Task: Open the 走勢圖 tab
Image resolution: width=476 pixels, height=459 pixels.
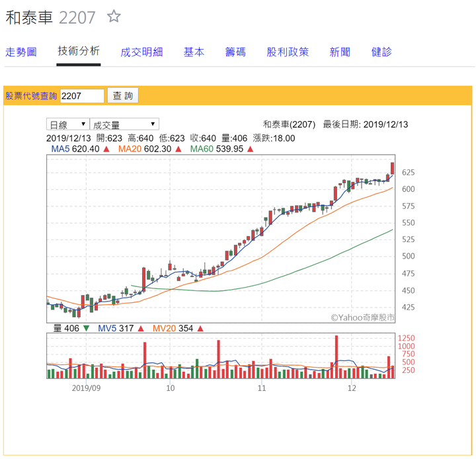Action: point(21,52)
